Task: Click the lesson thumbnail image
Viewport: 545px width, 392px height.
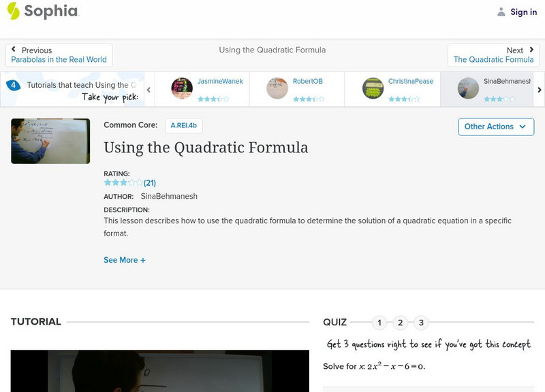Action: coord(50,141)
